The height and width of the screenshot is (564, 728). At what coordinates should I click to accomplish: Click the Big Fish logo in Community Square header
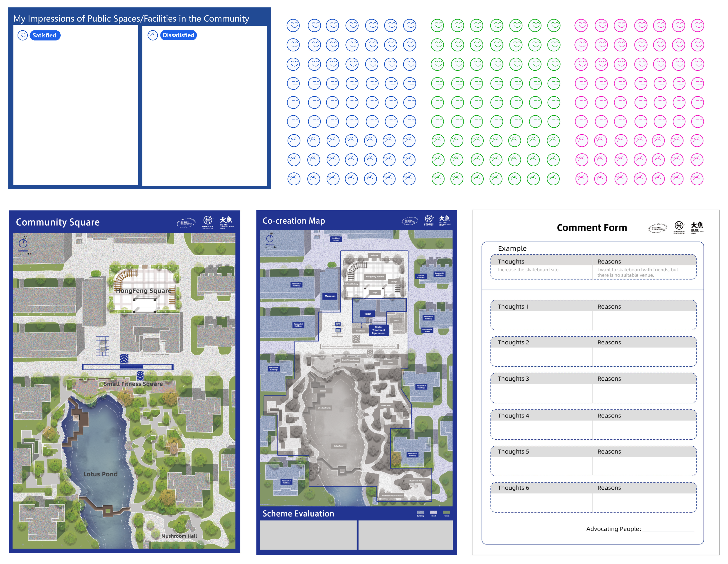click(226, 222)
